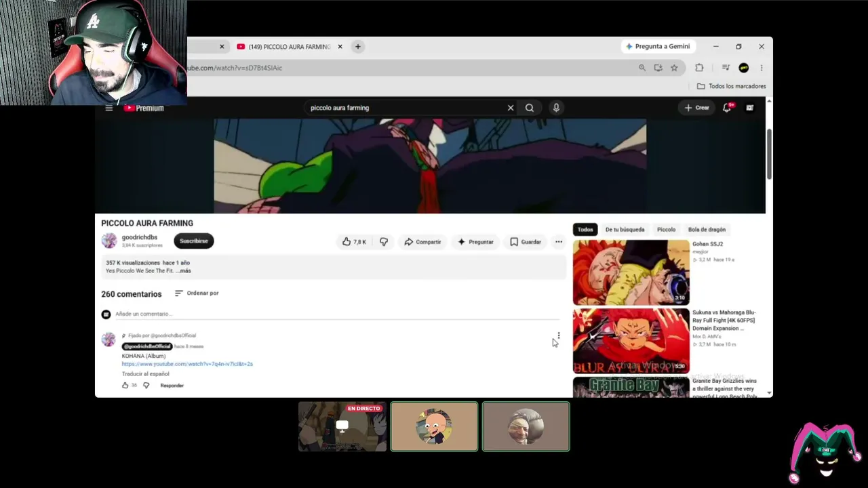Image resolution: width=868 pixels, height=488 pixels.
Task: Click the PICCOLO AURA FARMING video player
Action: pos(430,166)
